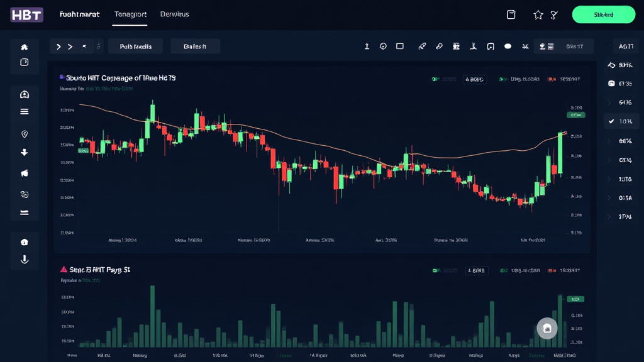This screenshot has height=362, width=644.
Task: Click the green Steikrd button in the top right
Action: click(x=602, y=14)
